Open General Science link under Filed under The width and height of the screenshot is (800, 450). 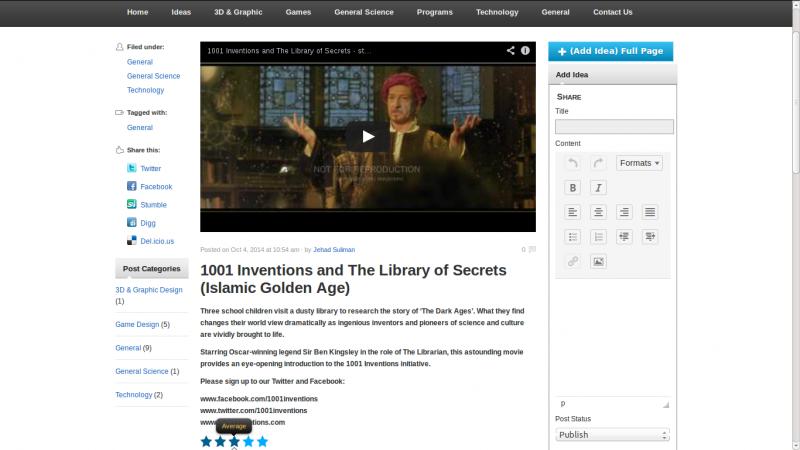coord(154,76)
